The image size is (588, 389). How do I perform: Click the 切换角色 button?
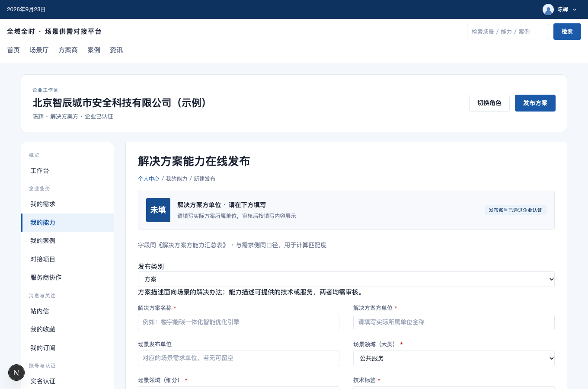(x=489, y=103)
